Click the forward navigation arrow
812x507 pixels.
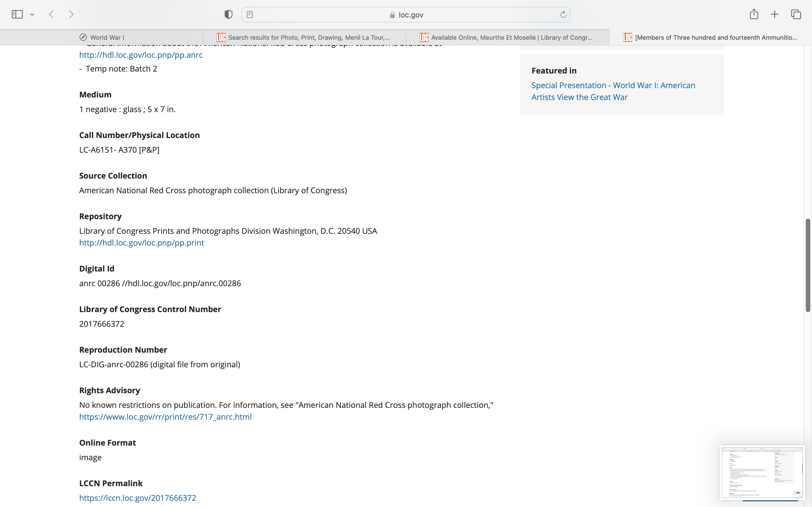(x=71, y=14)
